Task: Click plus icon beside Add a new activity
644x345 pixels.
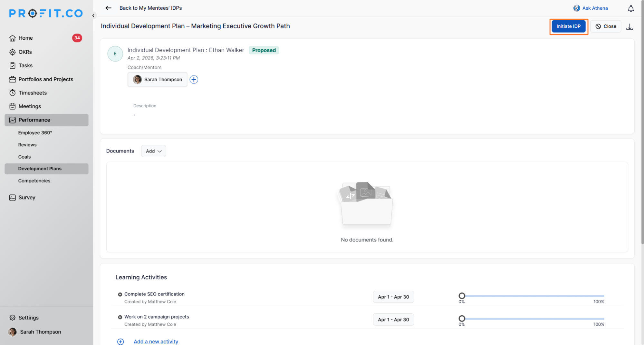Action: (x=120, y=341)
